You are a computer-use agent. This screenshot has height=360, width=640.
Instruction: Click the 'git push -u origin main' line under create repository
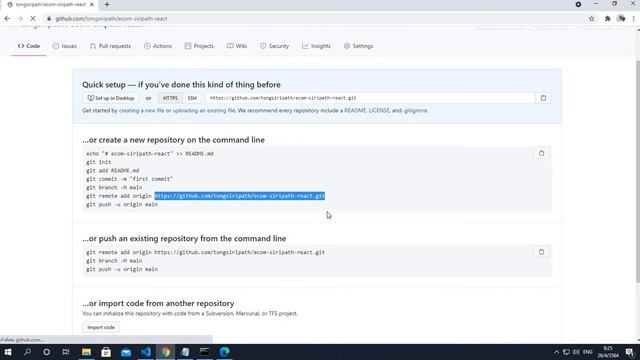click(122, 204)
